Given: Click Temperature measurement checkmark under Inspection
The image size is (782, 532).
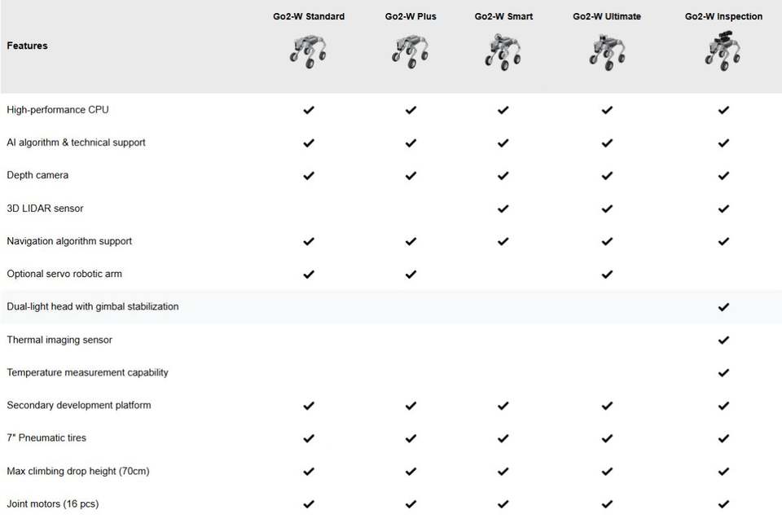Looking at the screenshot, I should click(723, 373).
